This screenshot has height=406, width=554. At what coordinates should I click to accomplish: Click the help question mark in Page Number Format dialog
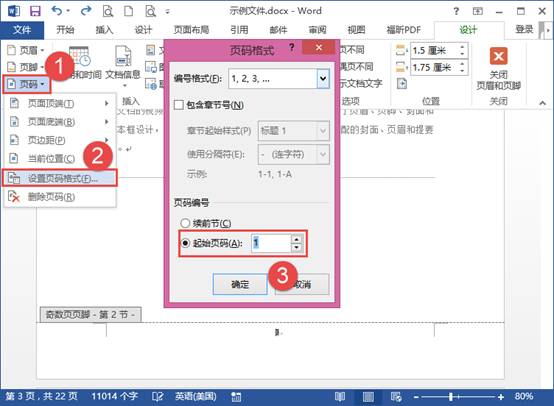coord(291,47)
